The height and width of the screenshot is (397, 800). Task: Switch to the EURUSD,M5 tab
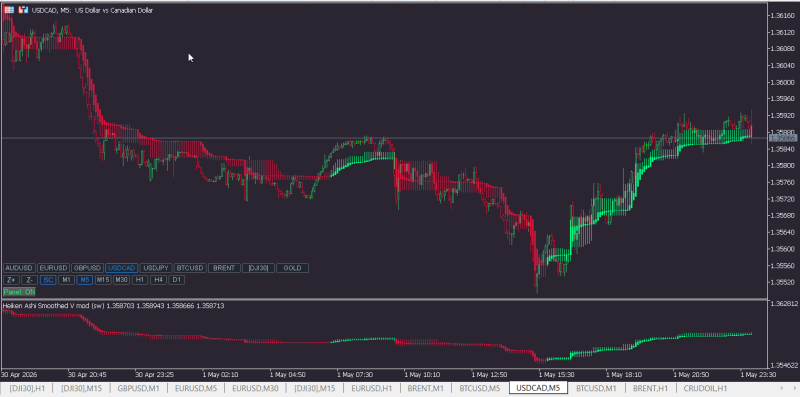196,388
